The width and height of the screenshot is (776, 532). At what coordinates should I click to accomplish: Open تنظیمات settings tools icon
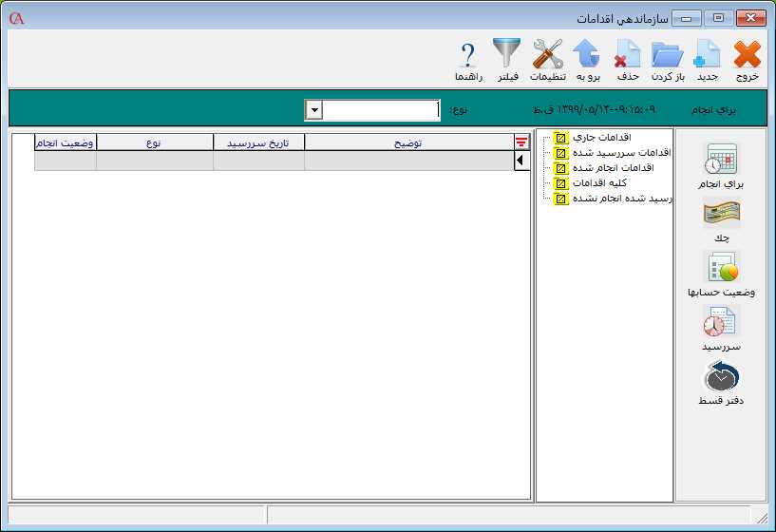point(548,53)
